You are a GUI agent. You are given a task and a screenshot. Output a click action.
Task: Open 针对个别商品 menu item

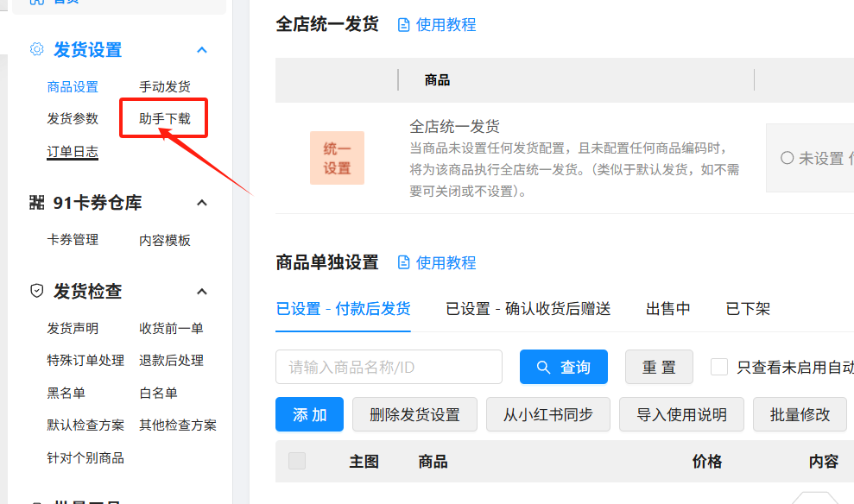click(85, 457)
